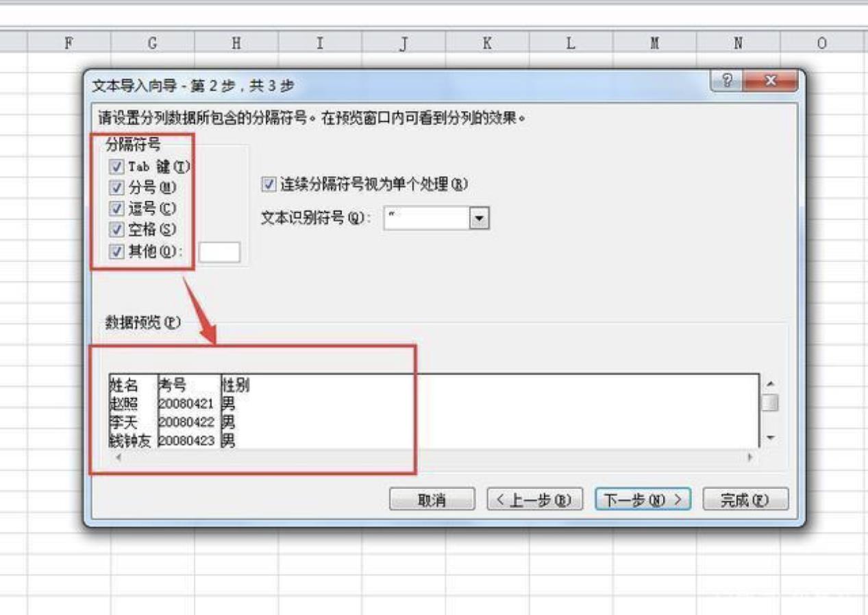The height and width of the screenshot is (615, 868).
Task: Proceed with 下一步 button
Action: click(x=643, y=500)
